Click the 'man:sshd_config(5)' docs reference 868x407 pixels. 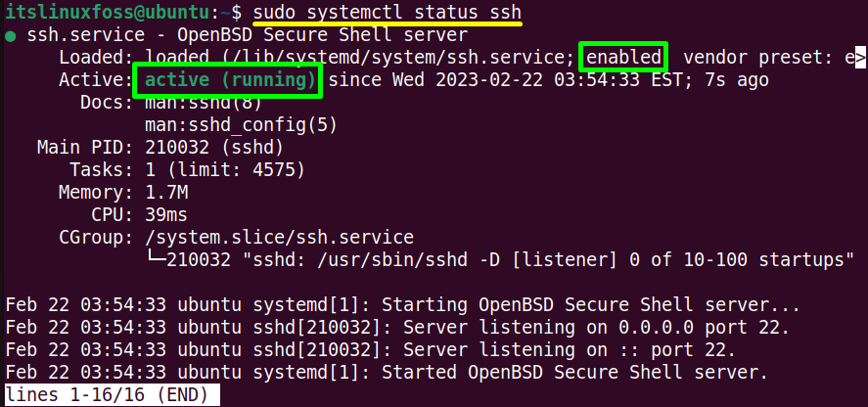tap(241, 125)
